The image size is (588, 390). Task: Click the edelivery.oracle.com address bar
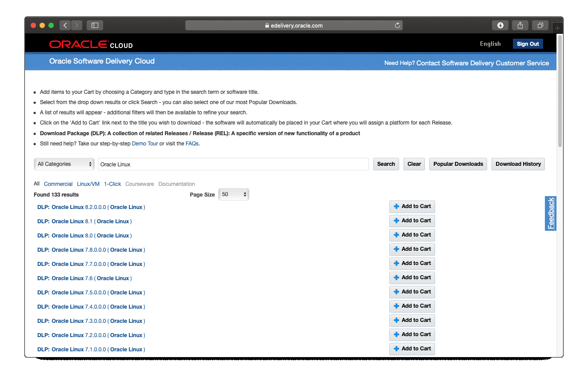click(x=294, y=25)
